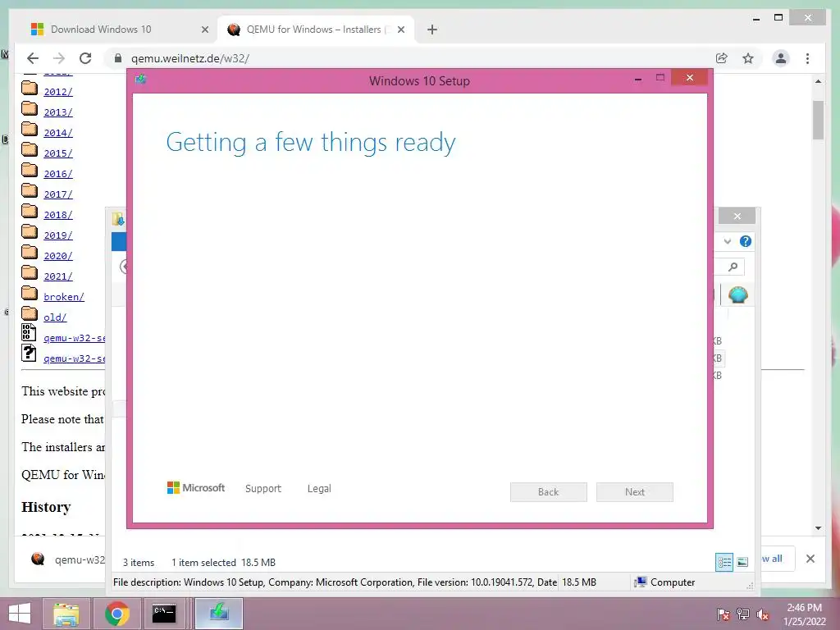Open Command Prompt from the taskbar
The image size is (840, 630).
[164, 614]
